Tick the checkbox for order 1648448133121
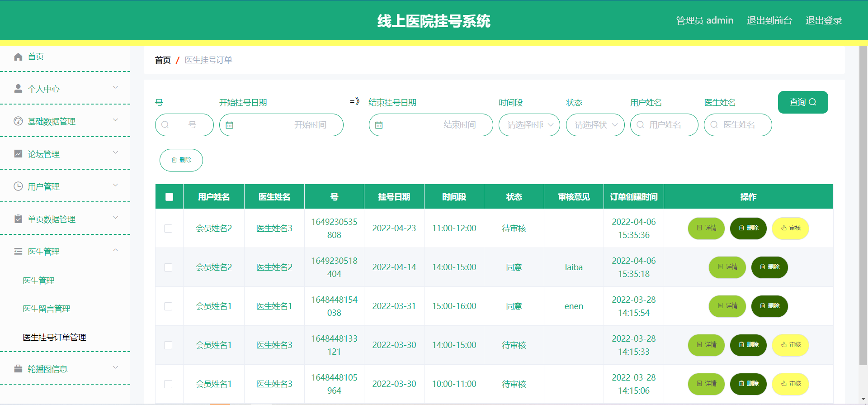 point(168,345)
